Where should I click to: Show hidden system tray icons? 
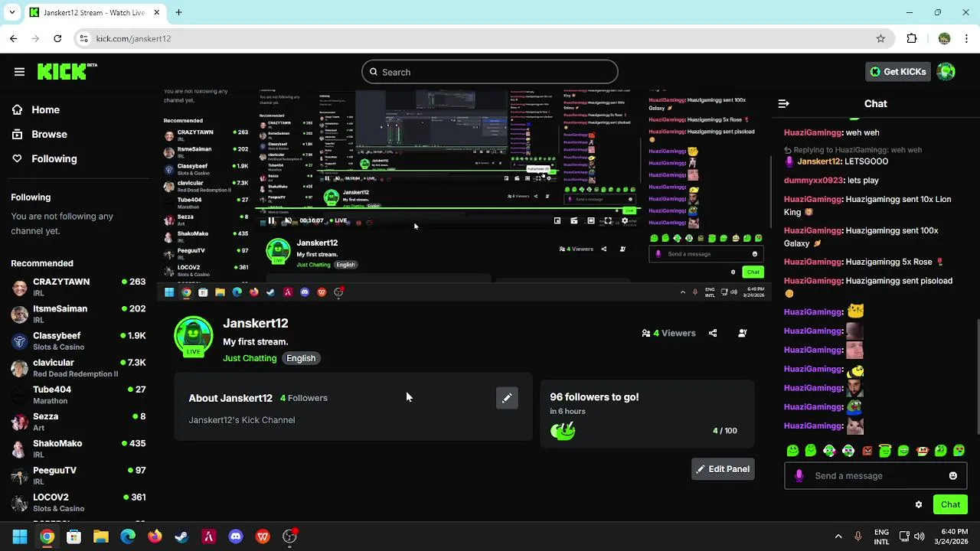pyautogui.click(x=838, y=536)
